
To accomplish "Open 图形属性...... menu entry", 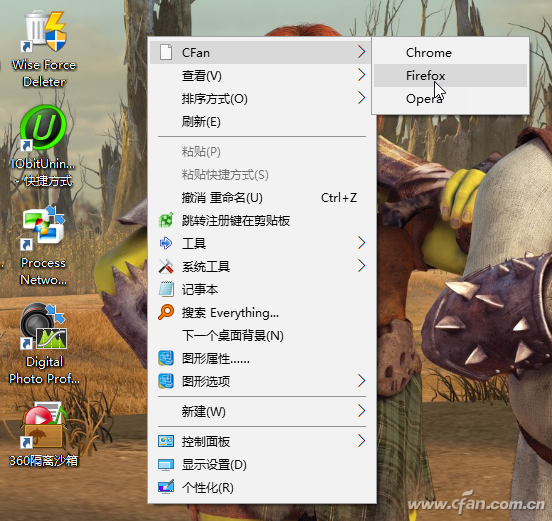I will pos(262,358).
